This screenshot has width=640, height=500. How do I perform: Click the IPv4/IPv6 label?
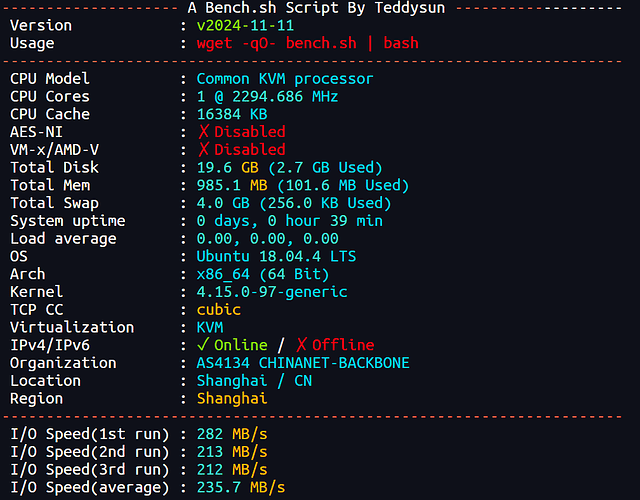point(50,345)
